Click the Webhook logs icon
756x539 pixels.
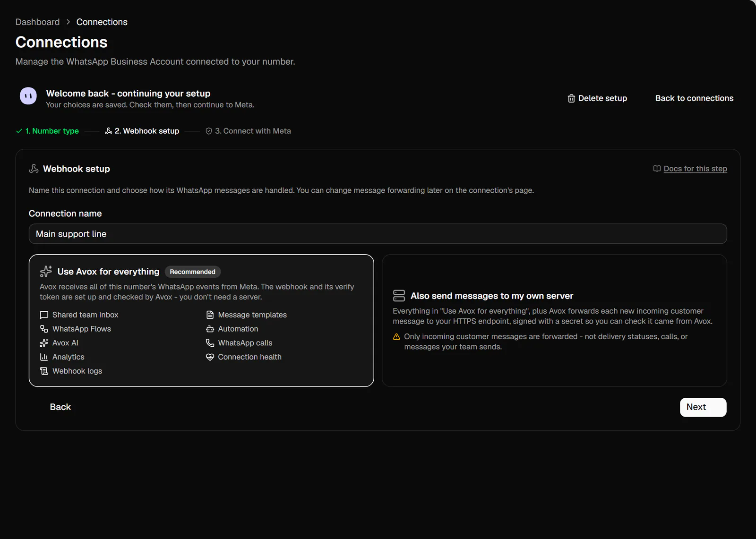[x=44, y=371]
